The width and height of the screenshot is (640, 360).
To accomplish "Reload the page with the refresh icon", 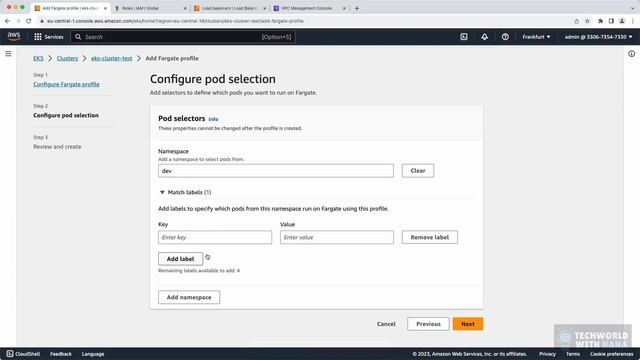I will 28,21.
